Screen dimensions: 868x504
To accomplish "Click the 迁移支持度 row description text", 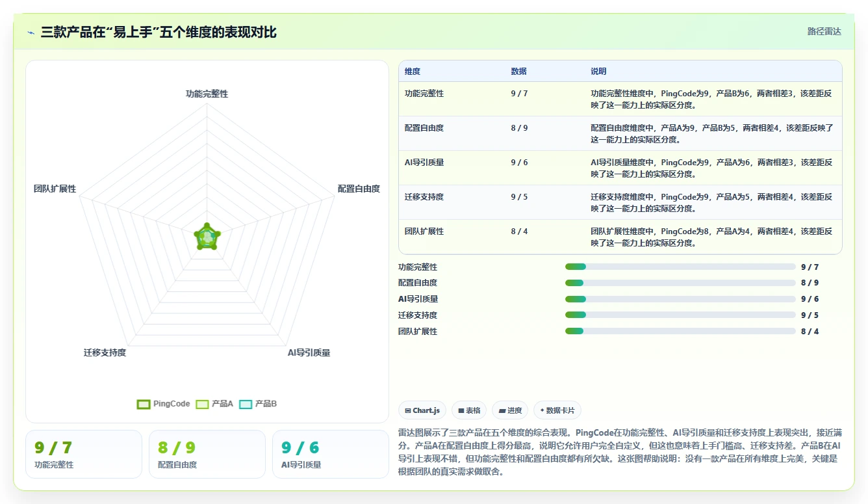I will [711, 202].
